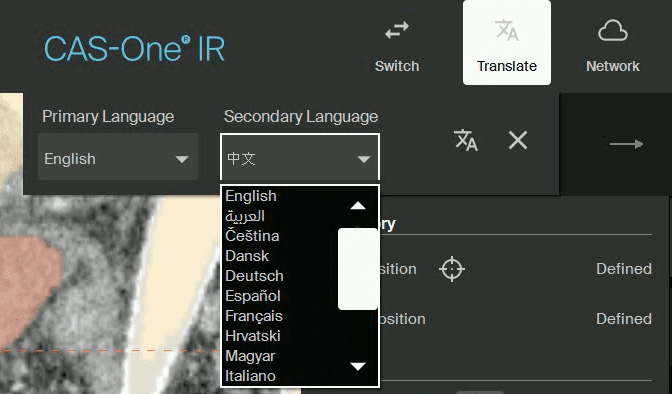The width and height of the screenshot is (672, 394).
Task: Click the list scrollbar up arrow
Action: click(x=358, y=206)
